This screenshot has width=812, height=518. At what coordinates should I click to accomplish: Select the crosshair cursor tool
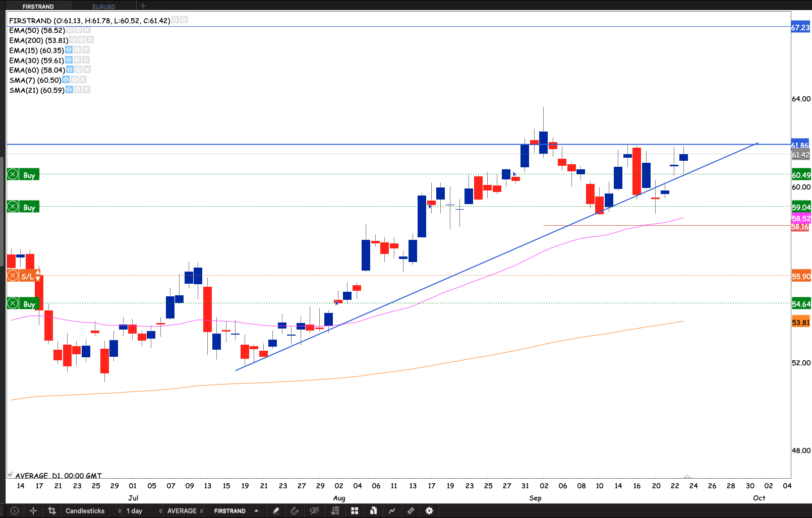[x=33, y=510]
